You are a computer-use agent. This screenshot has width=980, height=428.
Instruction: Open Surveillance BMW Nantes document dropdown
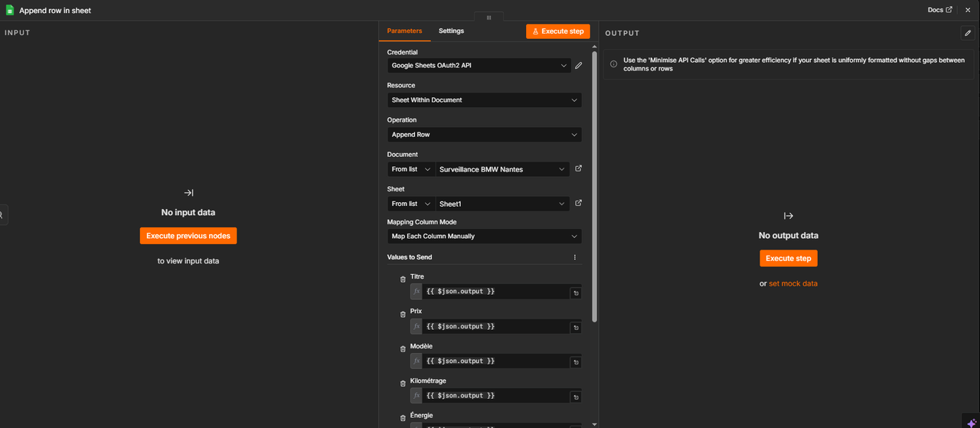click(x=502, y=169)
